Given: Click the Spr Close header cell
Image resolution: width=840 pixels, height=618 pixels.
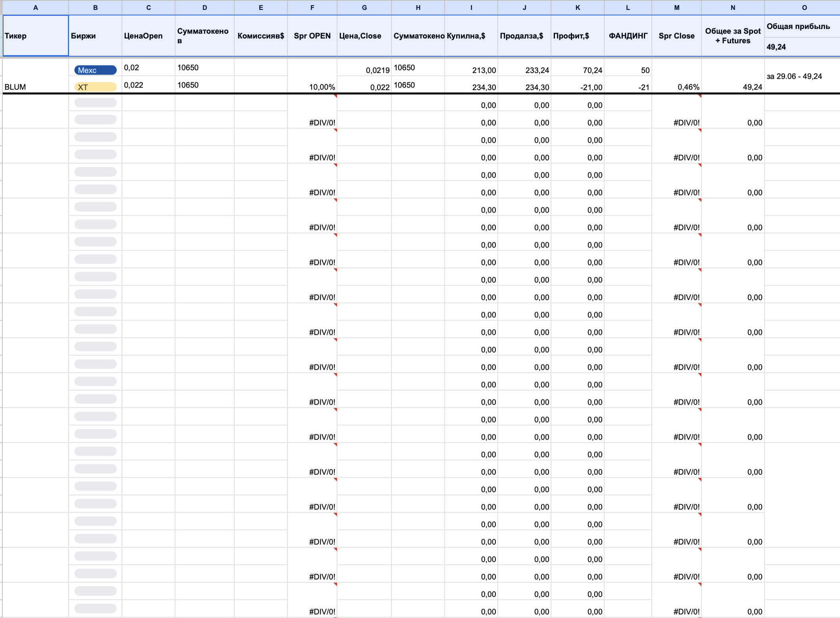Looking at the screenshot, I should click(677, 36).
